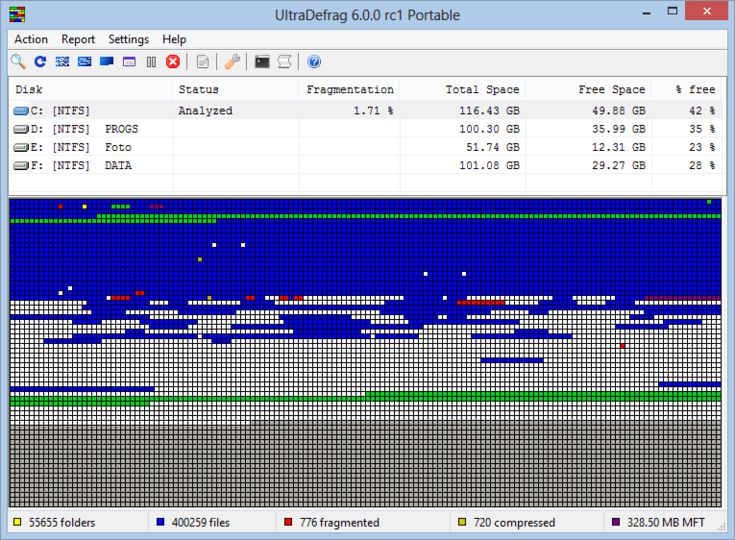
Task: Click the 100.30 GB total space cell
Action: tap(489, 129)
